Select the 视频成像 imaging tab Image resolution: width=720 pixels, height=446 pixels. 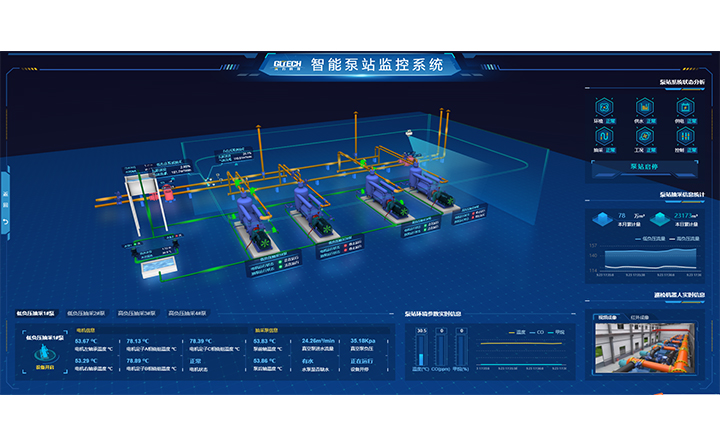tap(608, 317)
